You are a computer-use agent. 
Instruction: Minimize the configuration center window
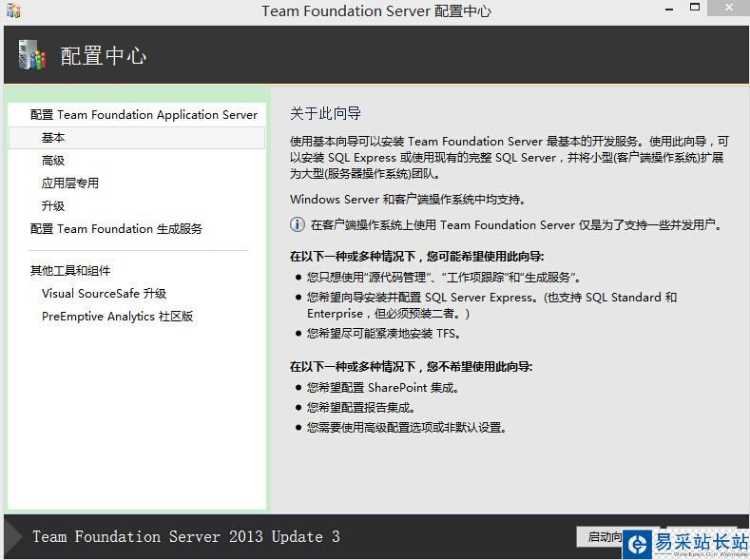[x=669, y=10]
